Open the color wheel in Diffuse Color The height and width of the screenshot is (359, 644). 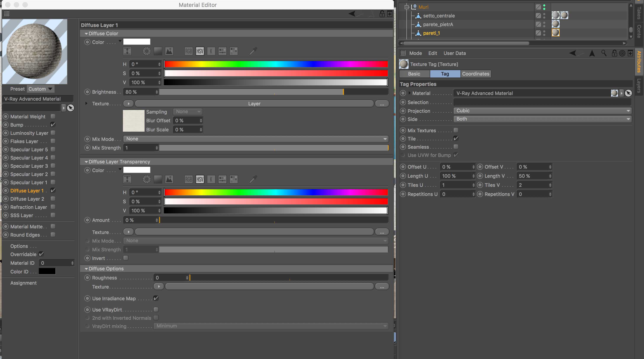click(147, 51)
